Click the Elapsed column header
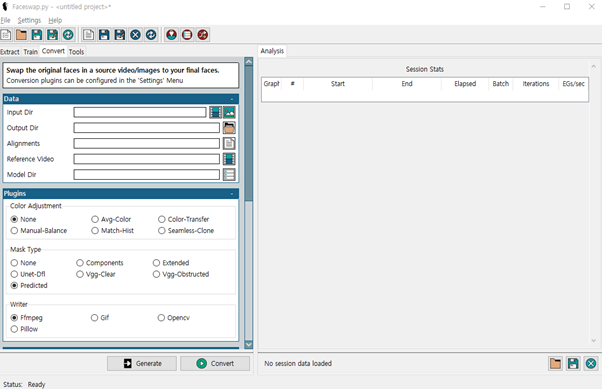 [x=465, y=84]
